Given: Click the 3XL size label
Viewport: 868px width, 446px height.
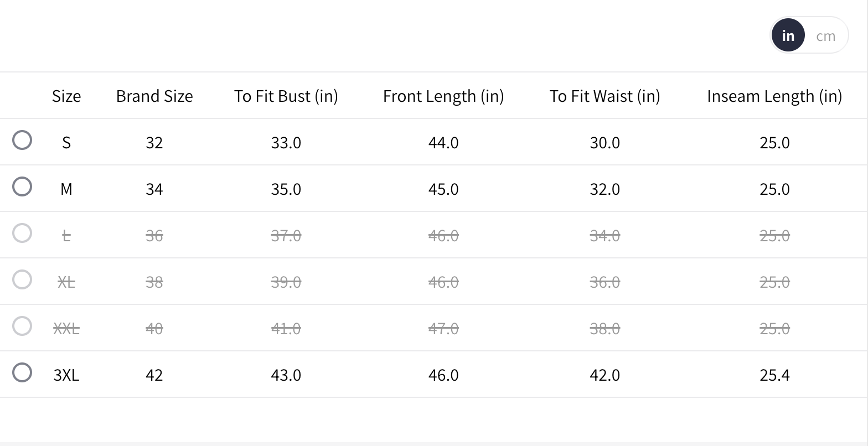Looking at the screenshot, I should click(x=66, y=375).
